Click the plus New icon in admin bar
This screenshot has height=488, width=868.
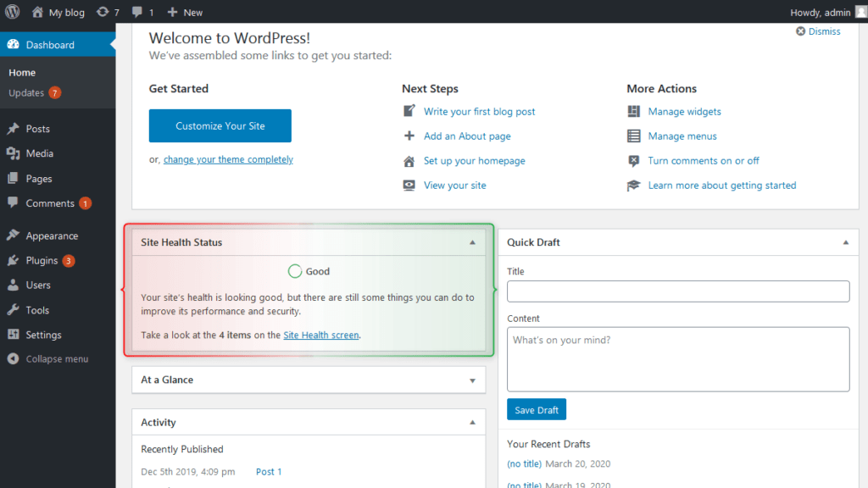172,12
